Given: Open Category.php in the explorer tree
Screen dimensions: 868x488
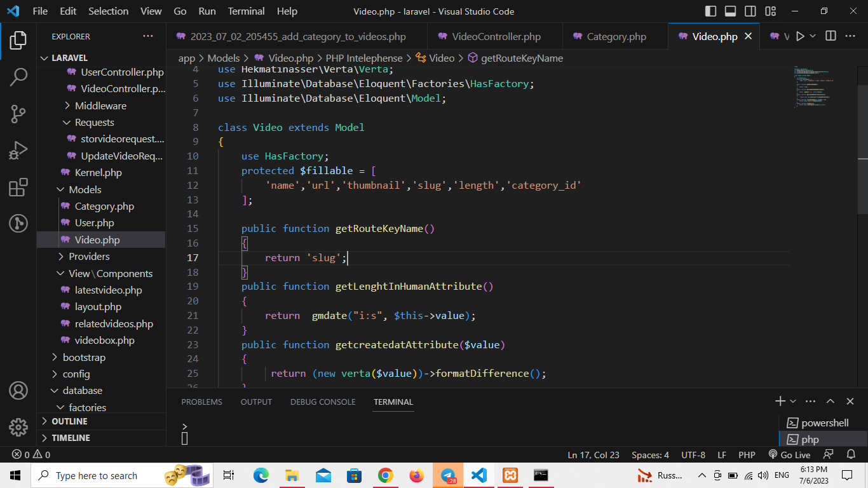Looking at the screenshot, I should [104, 206].
